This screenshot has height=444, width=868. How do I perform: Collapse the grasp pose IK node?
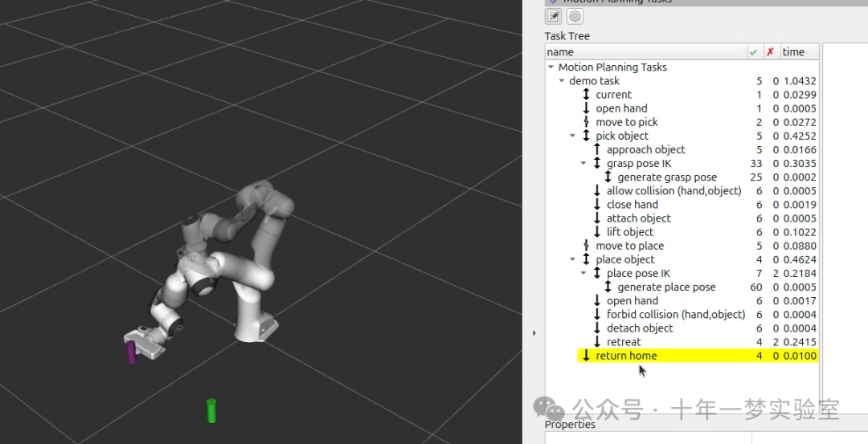click(x=583, y=163)
